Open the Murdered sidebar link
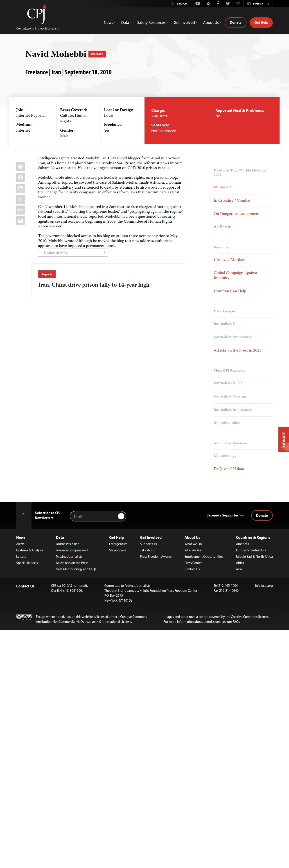Viewport: 289px width, 868px height. click(222, 187)
